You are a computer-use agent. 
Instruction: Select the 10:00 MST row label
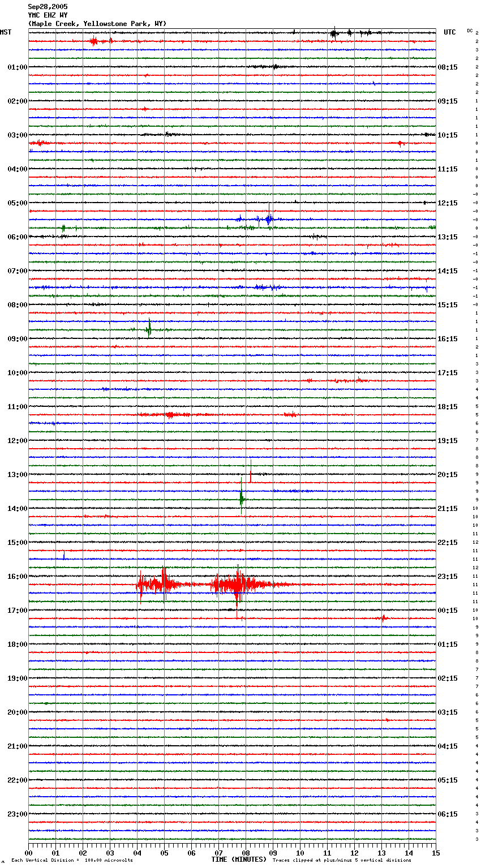pos(18,373)
